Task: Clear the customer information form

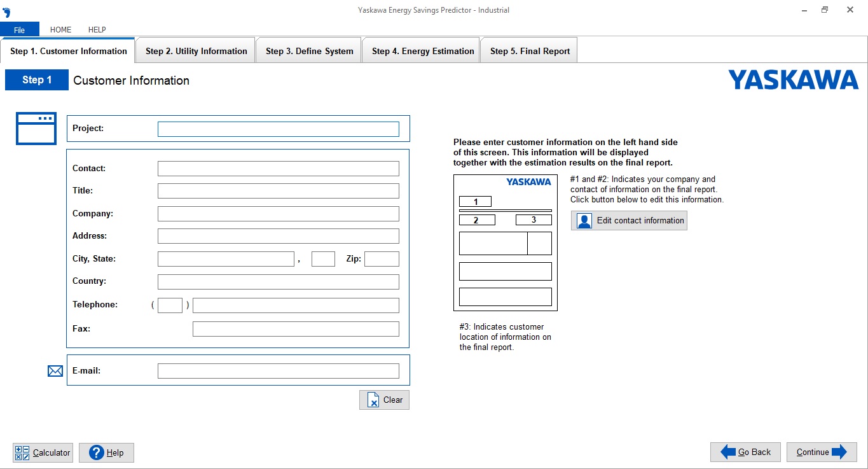Action: [385, 400]
